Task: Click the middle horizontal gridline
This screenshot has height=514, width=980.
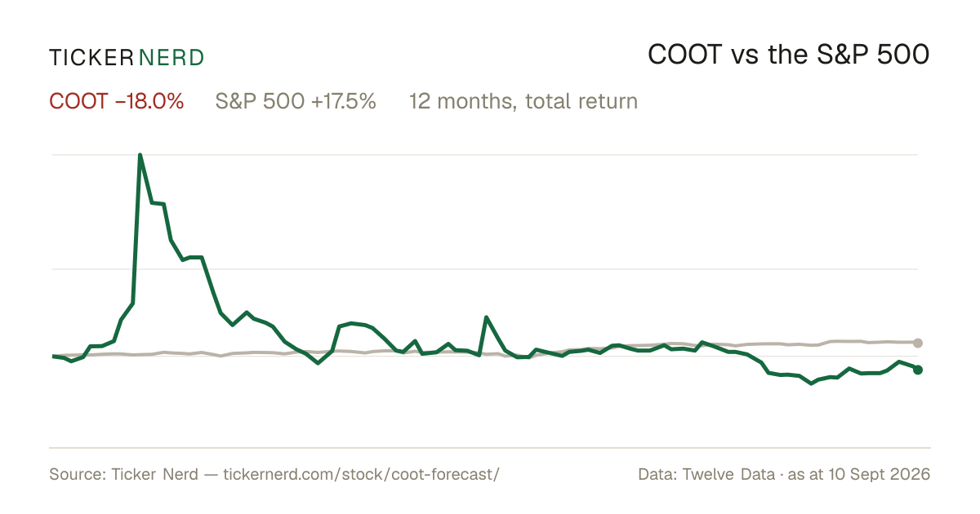Action: (483, 268)
